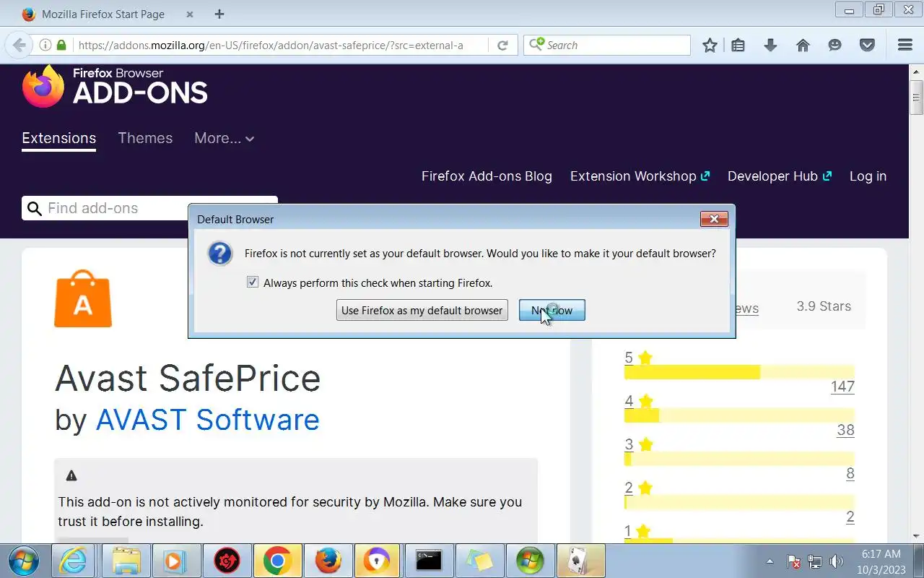This screenshot has height=578, width=924.
Task: Open Developer Hub link
Action: (x=780, y=176)
